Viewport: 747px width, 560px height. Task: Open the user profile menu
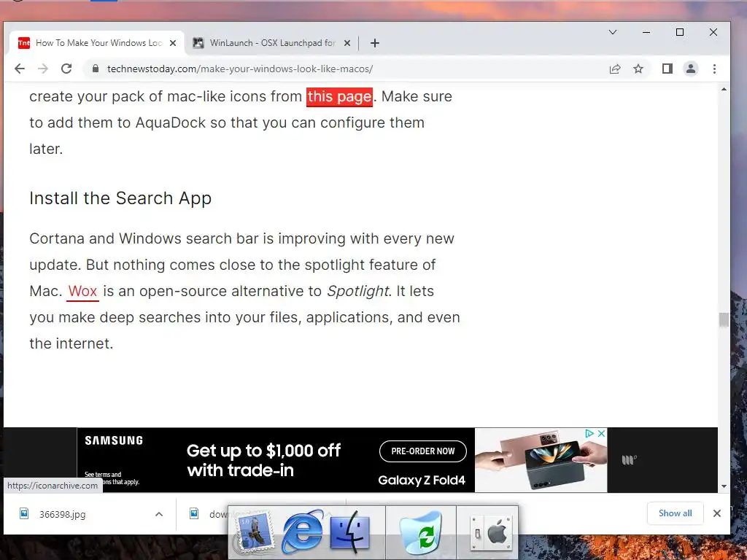pyautogui.click(x=691, y=69)
